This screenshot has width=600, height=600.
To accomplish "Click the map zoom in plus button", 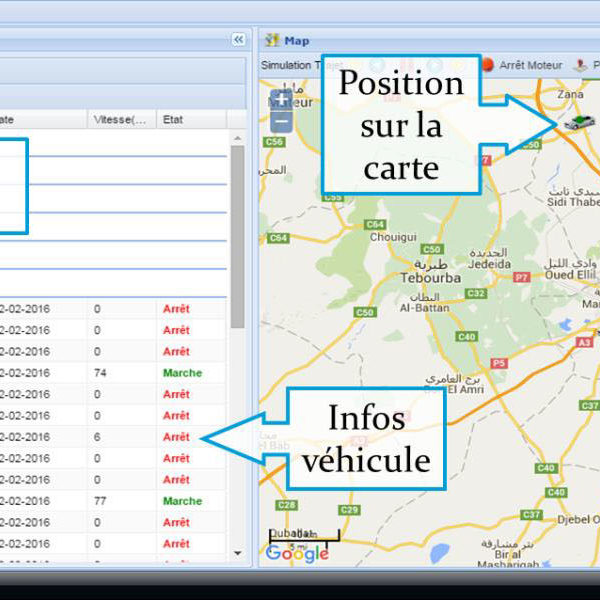I will click(282, 100).
